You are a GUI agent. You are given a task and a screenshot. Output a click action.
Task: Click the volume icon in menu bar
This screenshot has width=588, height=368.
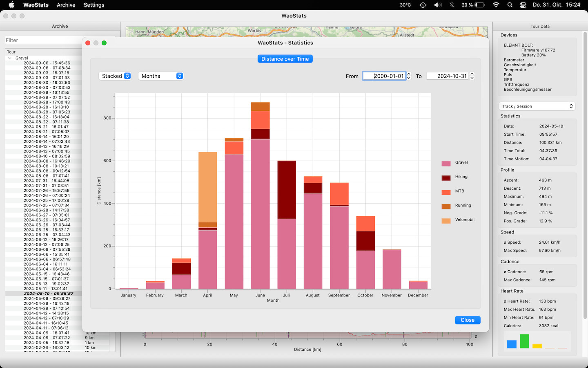tap(438, 5)
